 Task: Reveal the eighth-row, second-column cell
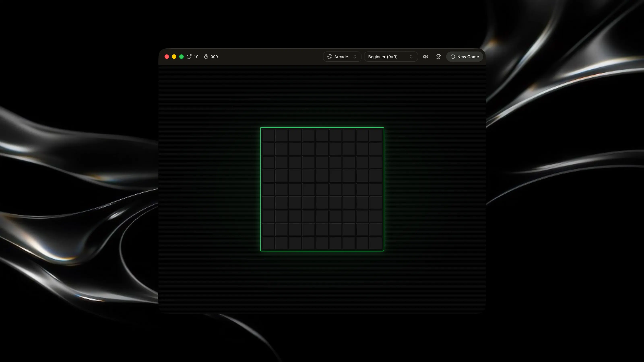(282, 229)
